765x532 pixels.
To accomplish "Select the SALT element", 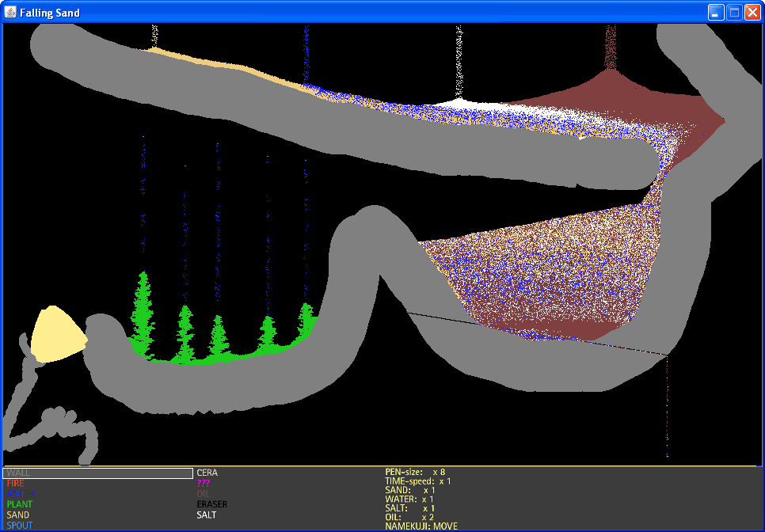I will 207,515.
